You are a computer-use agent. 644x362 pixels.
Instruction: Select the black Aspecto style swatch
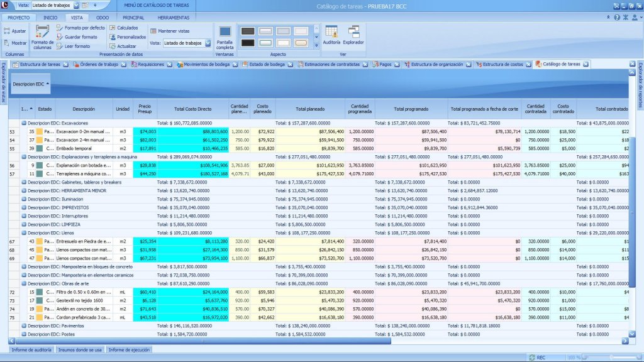tap(248, 43)
